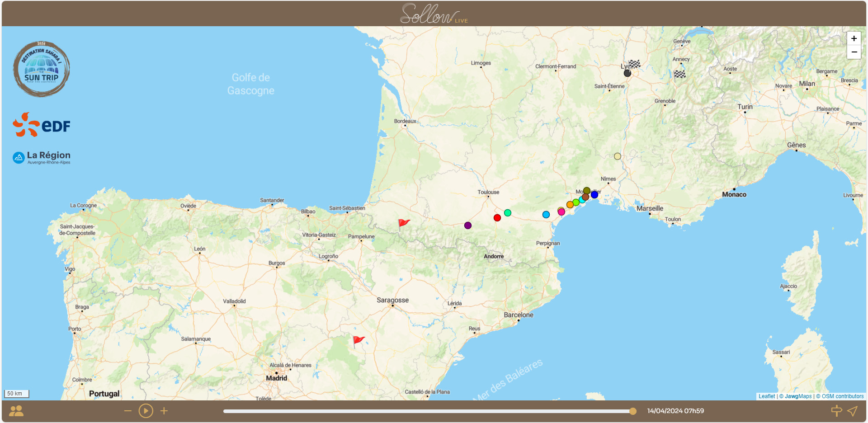Click the signpost icon in bottom bar
Viewport: 868px width, 423px height.
(x=836, y=411)
